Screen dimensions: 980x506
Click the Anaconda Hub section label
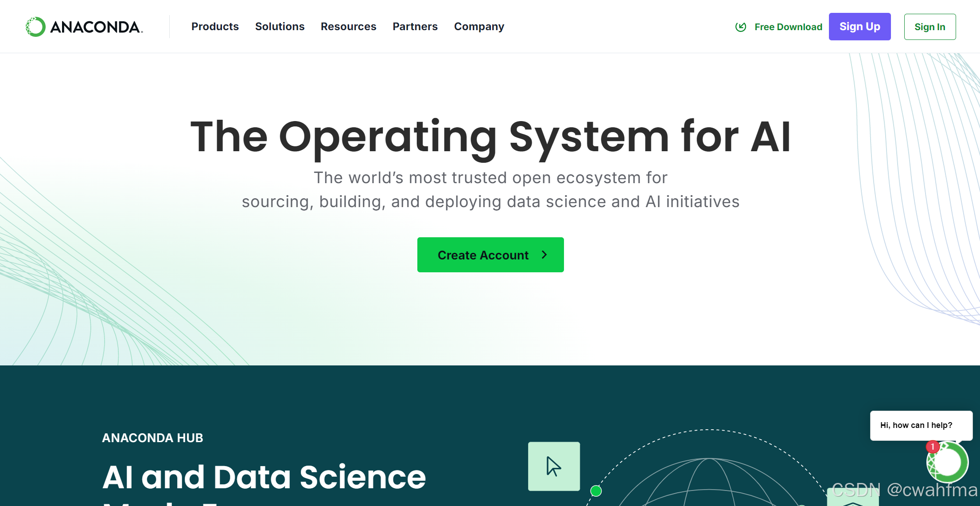152,438
